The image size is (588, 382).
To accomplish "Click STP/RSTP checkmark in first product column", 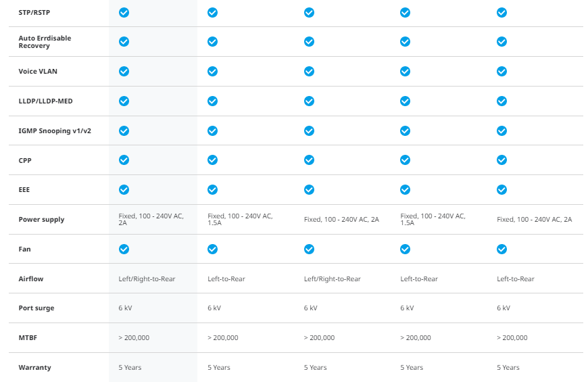I will click(x=124, y=12).
